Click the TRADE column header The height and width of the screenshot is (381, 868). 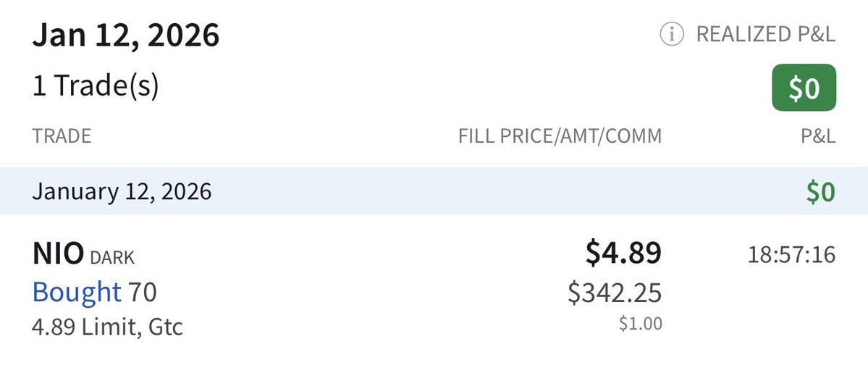pyautogui.click(x=62, y=136)
